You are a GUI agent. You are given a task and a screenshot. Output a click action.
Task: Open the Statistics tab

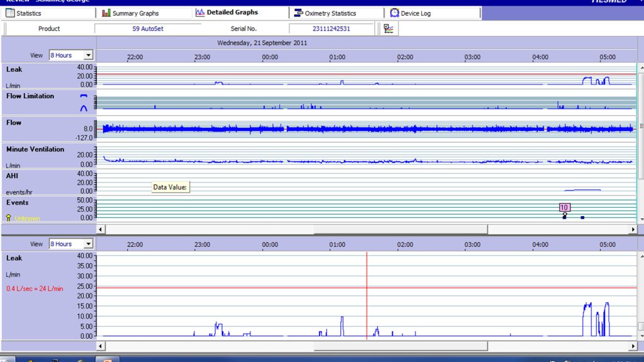pos(48,13)
